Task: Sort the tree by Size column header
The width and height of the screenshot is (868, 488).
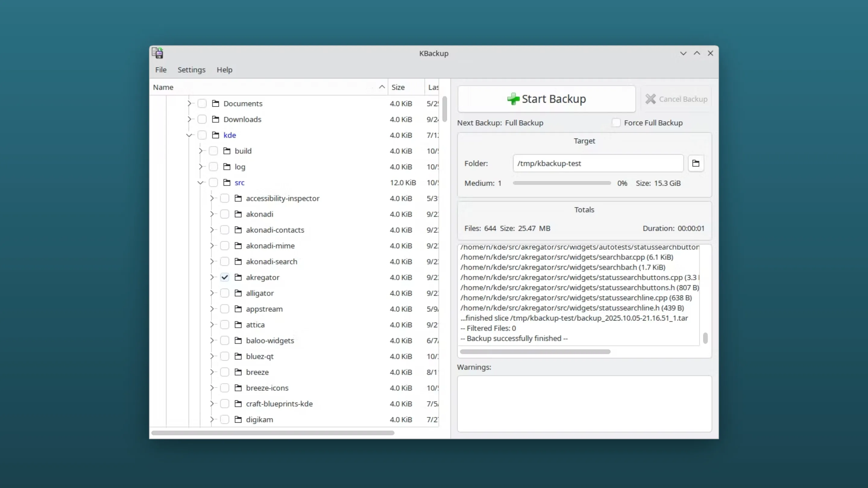Action: (406, 87)
